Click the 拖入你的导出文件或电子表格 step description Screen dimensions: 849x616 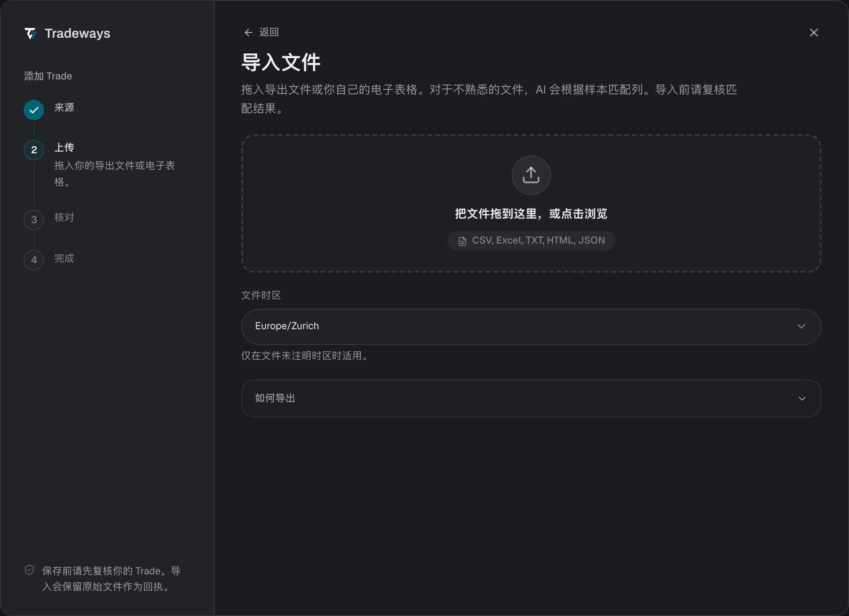115,174
